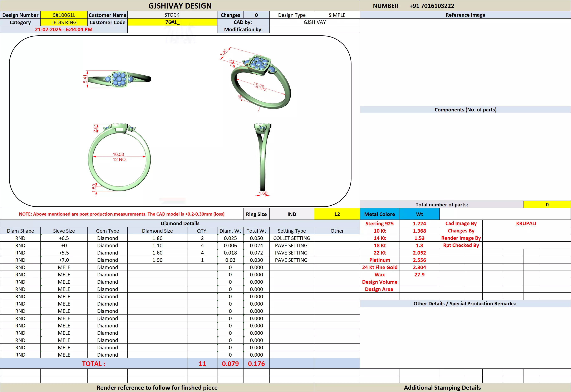The width and height of the screenshot is (571, 392).
Task: Select COLLET SETTING cell in setting type
Action: point(291,238)
